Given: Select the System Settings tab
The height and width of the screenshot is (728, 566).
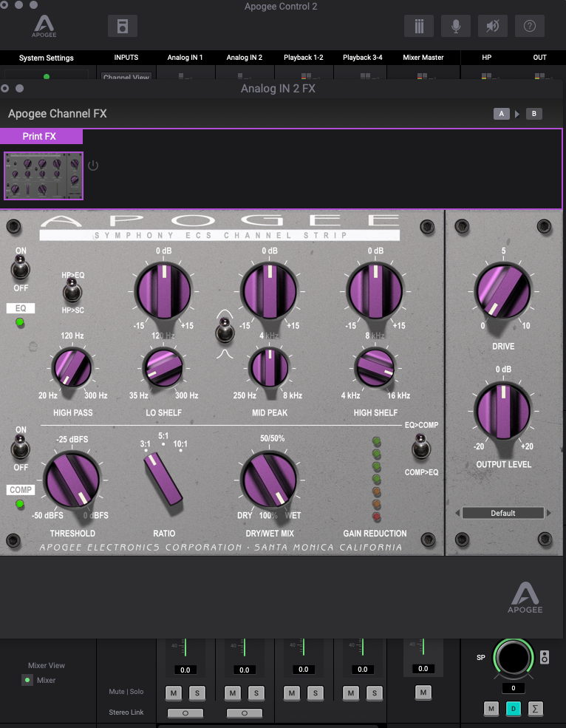Looking at the screenshot, I should [47, 58].
